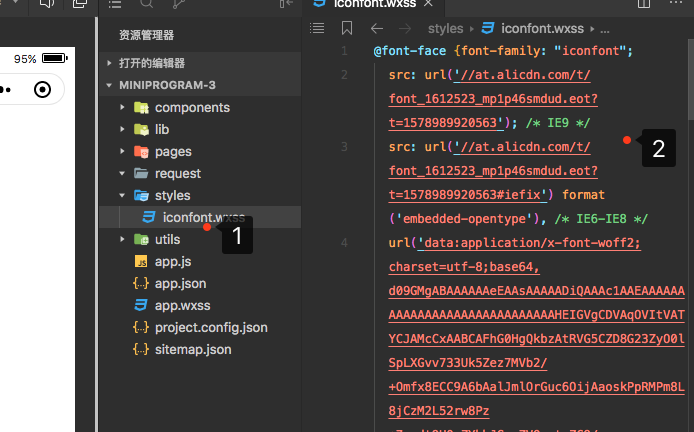This screenshot has height=432, width=694.
Task: Click line number 3 in the gutter
Action: (344, 147)
